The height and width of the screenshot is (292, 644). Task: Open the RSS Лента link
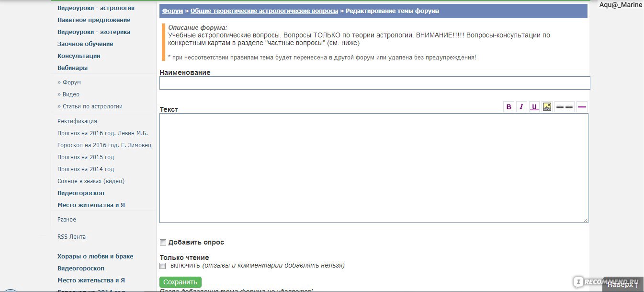(x=71, y=237)
